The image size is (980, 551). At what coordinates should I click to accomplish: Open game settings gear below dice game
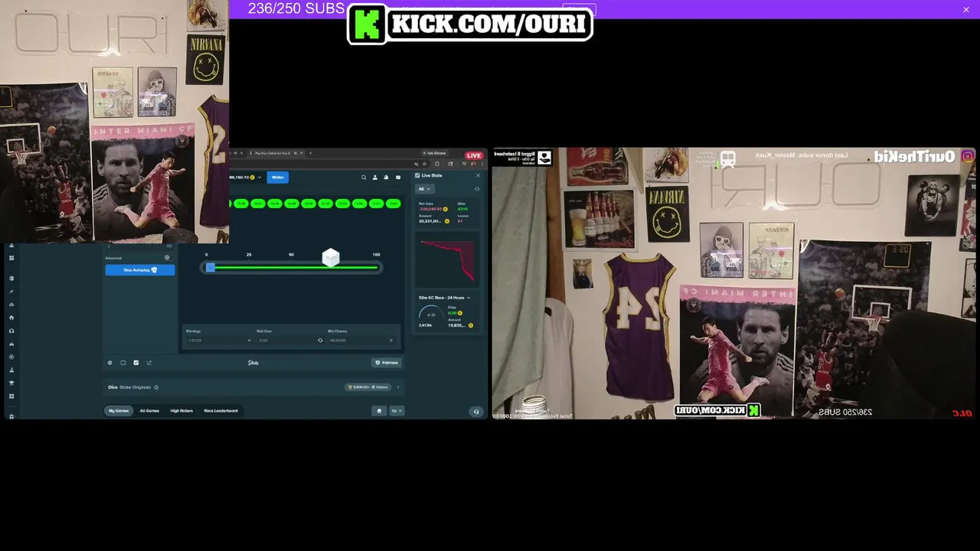tap(109, 363)
